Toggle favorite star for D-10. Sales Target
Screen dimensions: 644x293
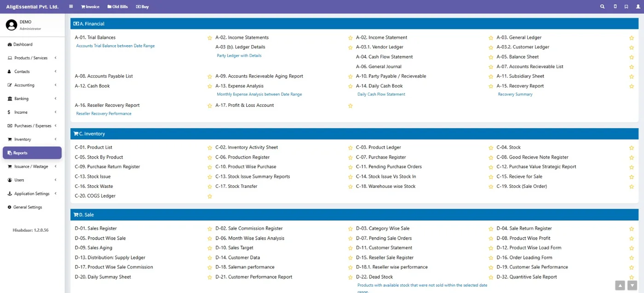[x=350, y=248]
